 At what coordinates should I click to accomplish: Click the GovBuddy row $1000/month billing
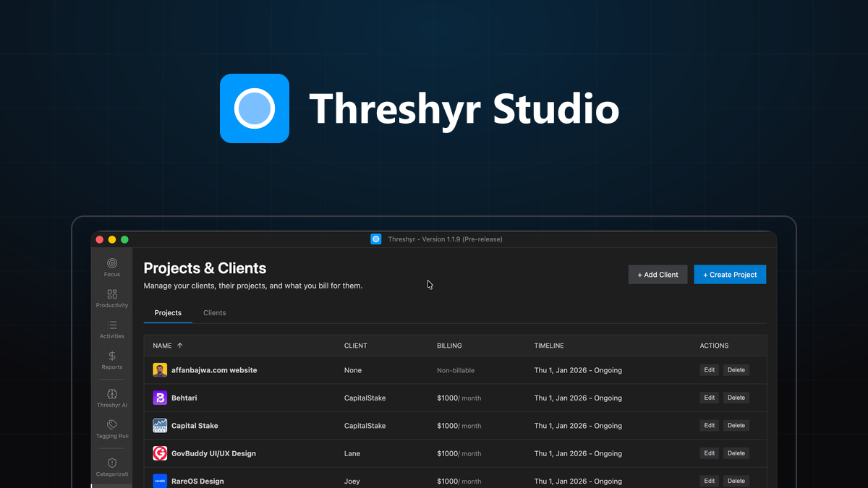click(459, 453)
